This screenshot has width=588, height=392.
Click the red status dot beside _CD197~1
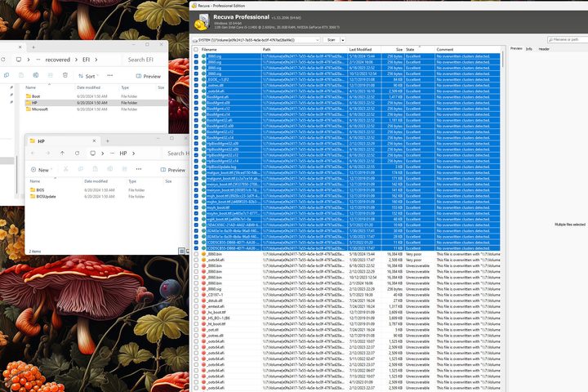click(204, 295)
